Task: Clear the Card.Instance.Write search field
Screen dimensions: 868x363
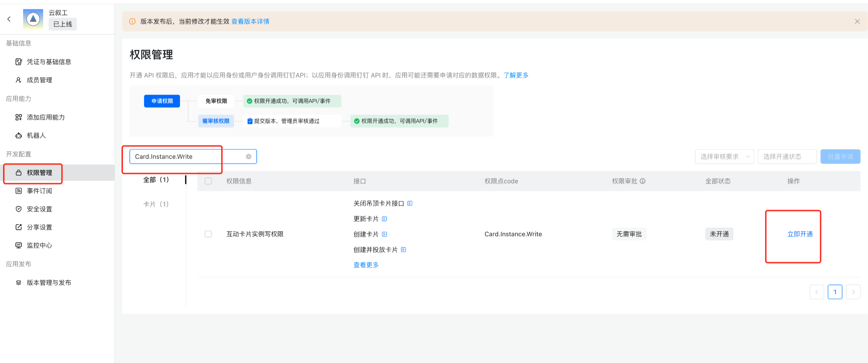Action: click(248, 157)
